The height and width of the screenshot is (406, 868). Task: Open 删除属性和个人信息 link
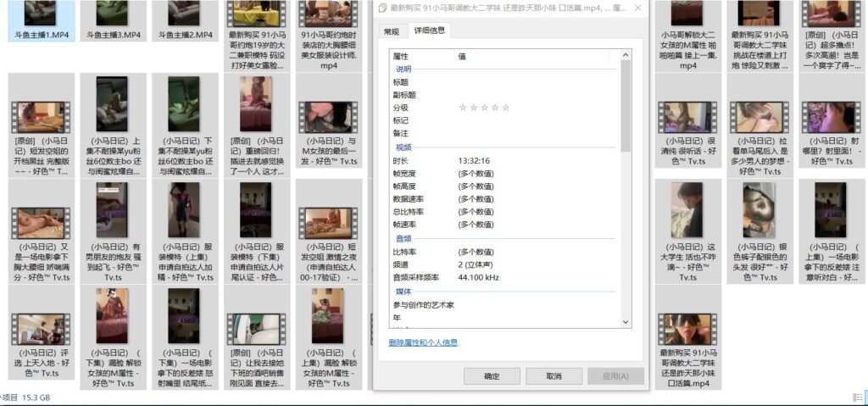coord(422,342)
